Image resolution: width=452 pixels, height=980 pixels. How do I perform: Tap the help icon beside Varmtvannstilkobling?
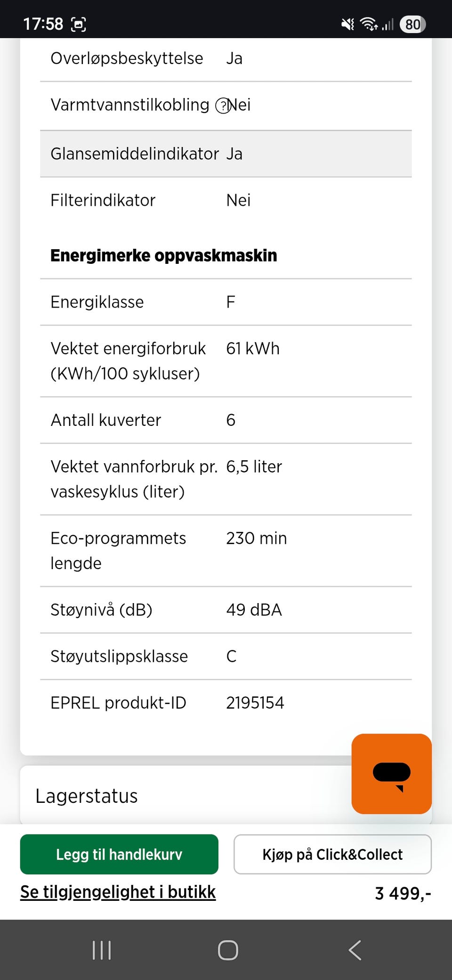[222, 106]
